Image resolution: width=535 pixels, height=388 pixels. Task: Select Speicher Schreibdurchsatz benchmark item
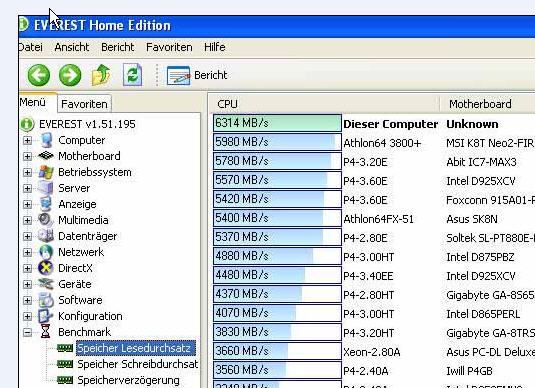(138, 364)
